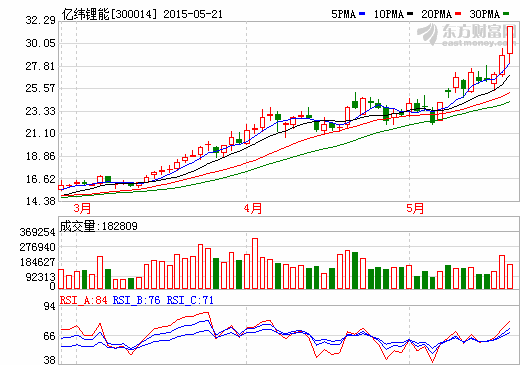Click the 32.29 price axis value
Screen dimensions: 520x365
[40, 20]
